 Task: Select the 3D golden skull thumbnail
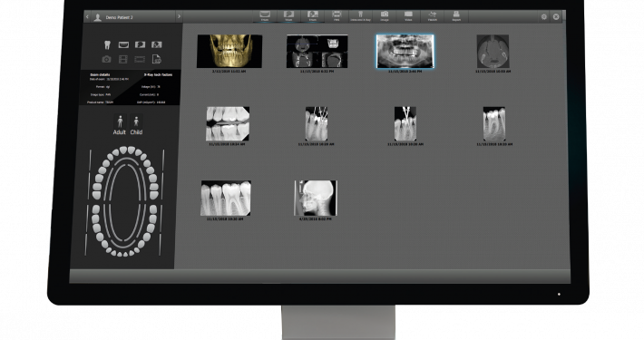point(229,52)
